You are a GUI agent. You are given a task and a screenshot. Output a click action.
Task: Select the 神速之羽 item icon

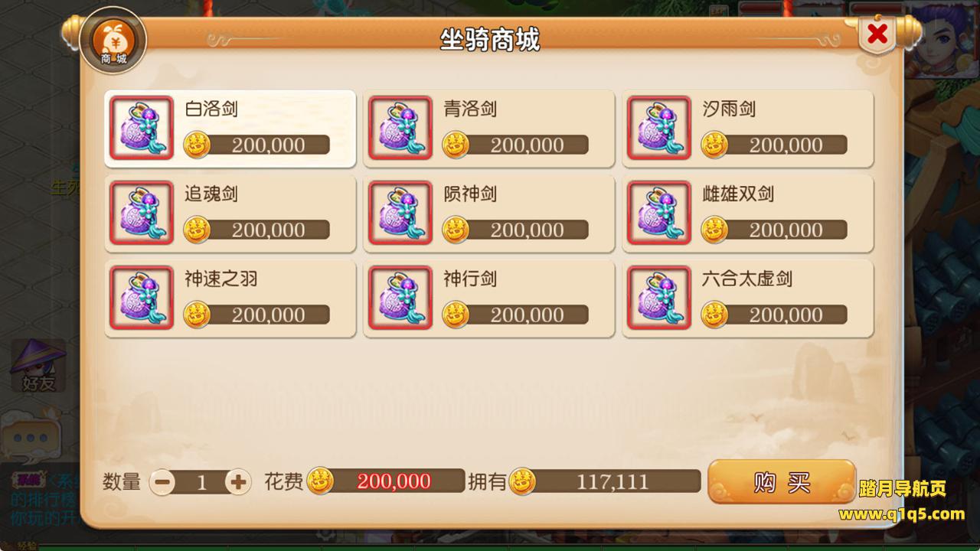pos(142,298)
